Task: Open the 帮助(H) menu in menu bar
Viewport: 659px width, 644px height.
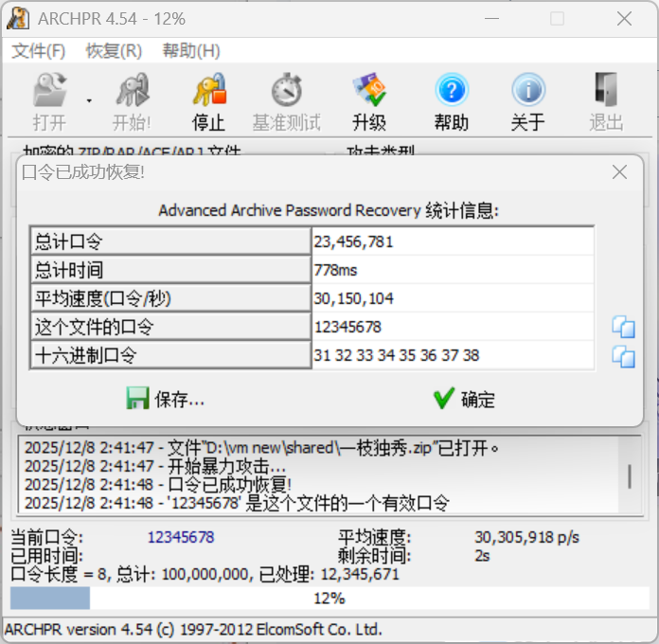Action: (190, 50)
